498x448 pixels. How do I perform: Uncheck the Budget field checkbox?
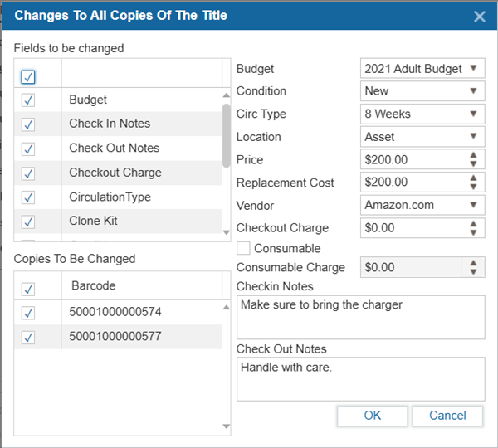(28, 100)
